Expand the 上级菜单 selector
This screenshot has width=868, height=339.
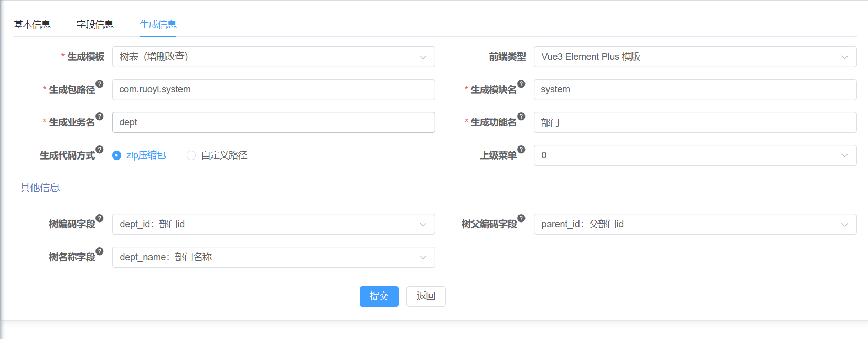[x=695, y=155]
